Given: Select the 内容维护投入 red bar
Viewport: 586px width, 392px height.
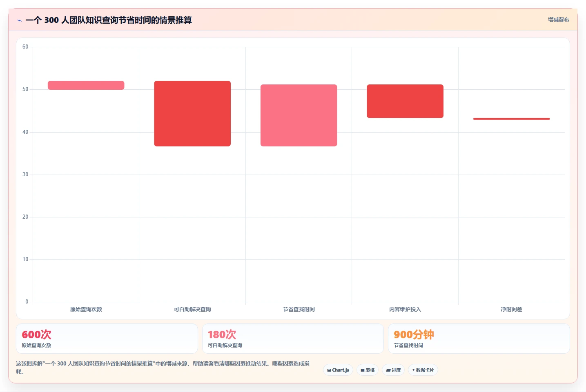Looking at the screenshot, I should [x=405, y=101].
